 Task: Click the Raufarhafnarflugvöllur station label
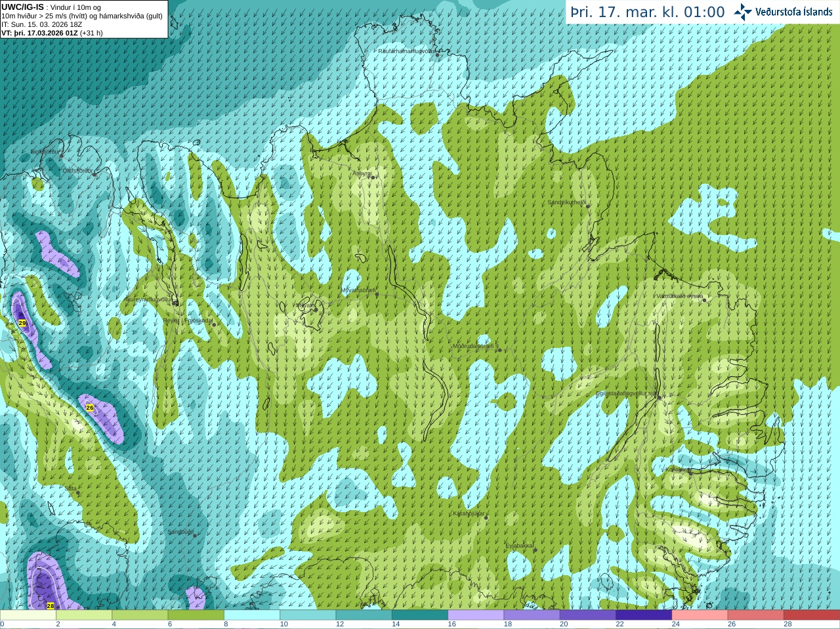[x=406, y=51]
